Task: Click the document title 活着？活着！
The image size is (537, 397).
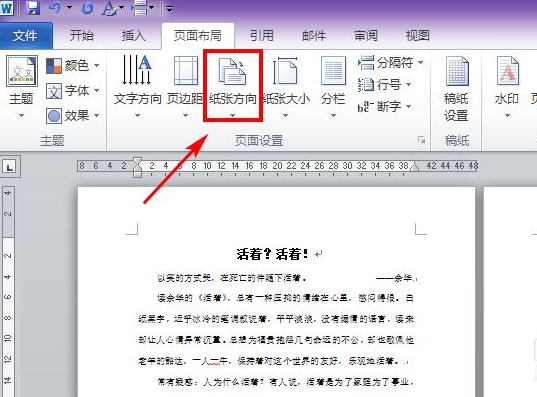Action: [x=272, y=254]
